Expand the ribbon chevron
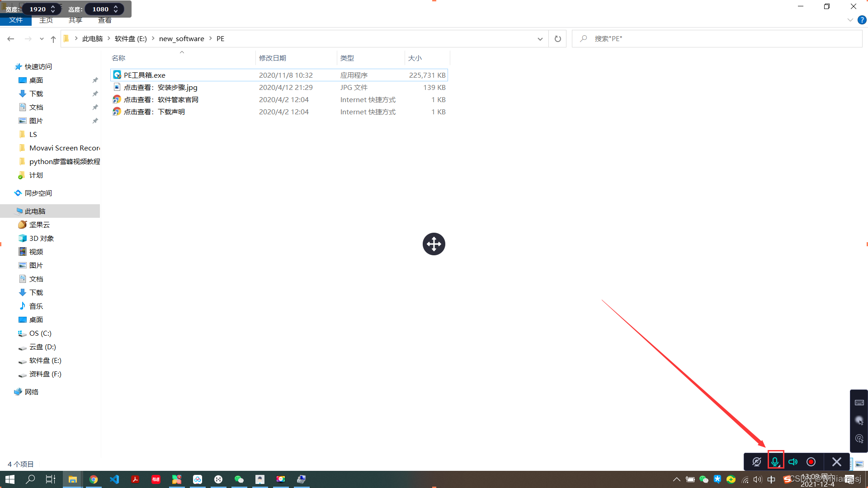This screenshot has height=488, width=868. point(850,20)
